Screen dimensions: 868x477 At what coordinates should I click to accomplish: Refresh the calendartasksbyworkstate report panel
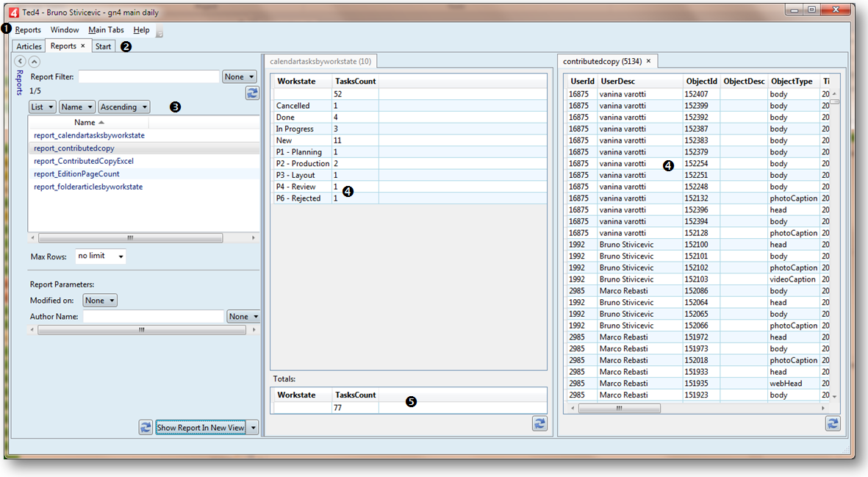[539, 423]
